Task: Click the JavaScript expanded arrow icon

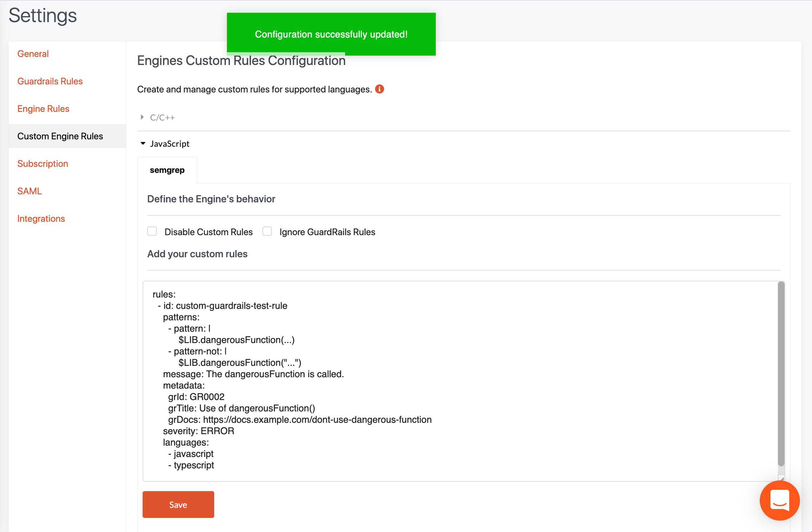Action: pos(143,143)
